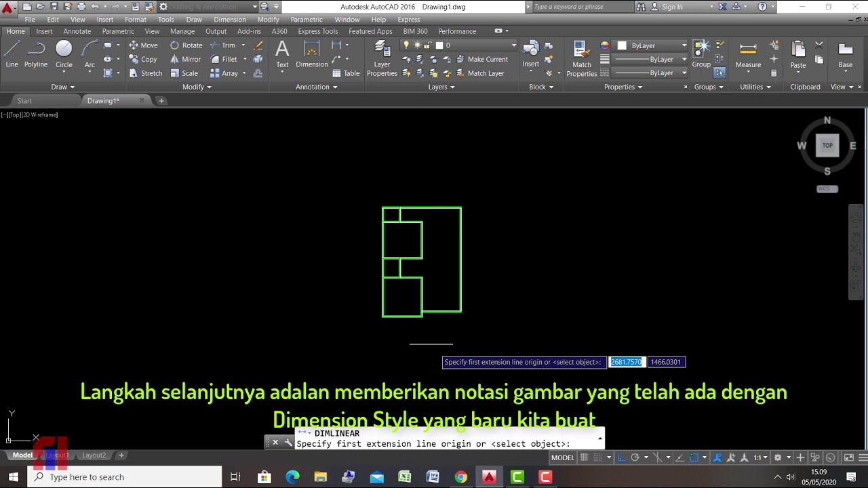868x488 pixels.
Task: Toggle polar tracking in status bar
Action: click(x=635, y=457)
